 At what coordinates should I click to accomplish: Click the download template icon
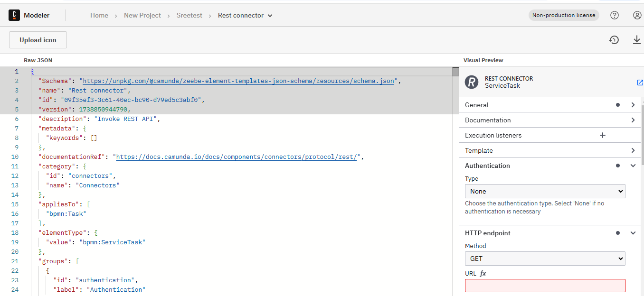coord(637,40)
